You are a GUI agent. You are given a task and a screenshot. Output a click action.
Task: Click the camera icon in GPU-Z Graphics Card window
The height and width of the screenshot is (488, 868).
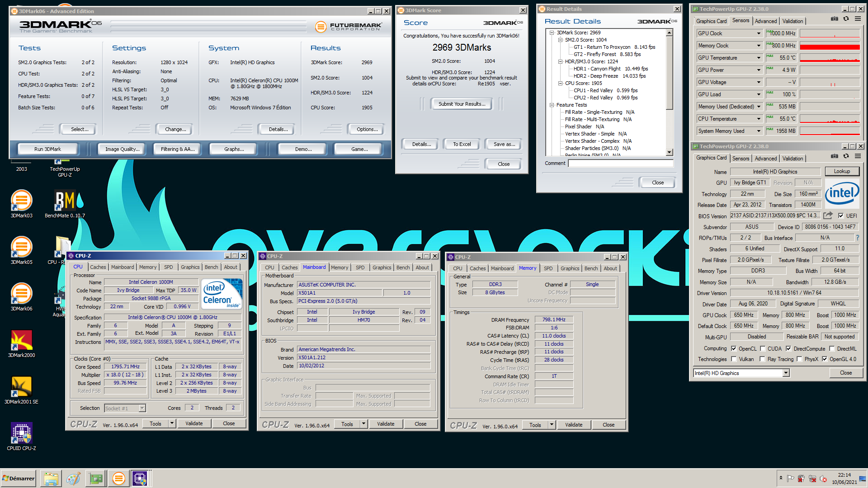point(835,156)
